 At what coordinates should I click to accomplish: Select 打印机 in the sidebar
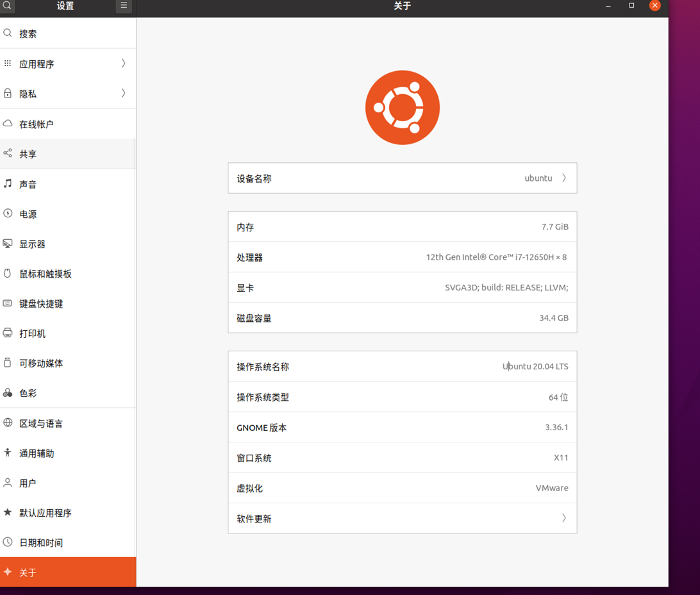[68, 333]
